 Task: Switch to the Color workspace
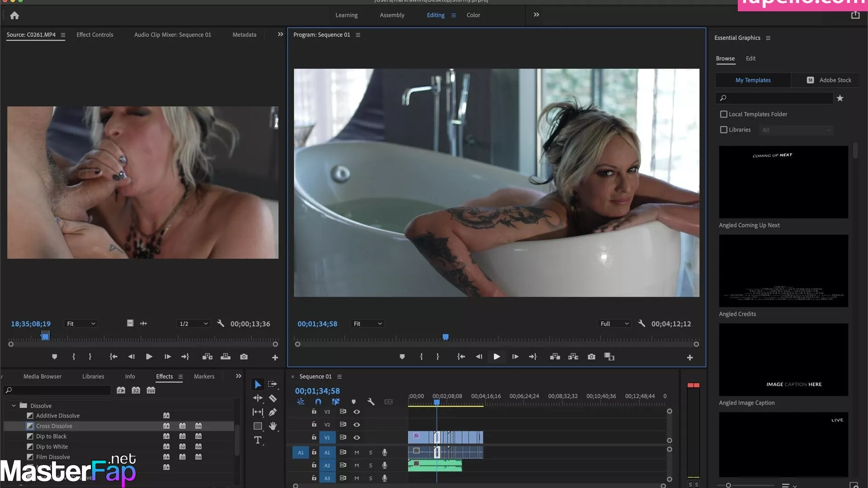(x=473, y=15)
